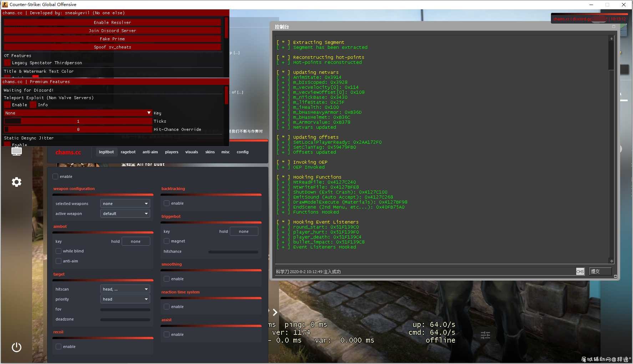Click 'Event Listeners Hooked' console line

(x=324, y=247)
